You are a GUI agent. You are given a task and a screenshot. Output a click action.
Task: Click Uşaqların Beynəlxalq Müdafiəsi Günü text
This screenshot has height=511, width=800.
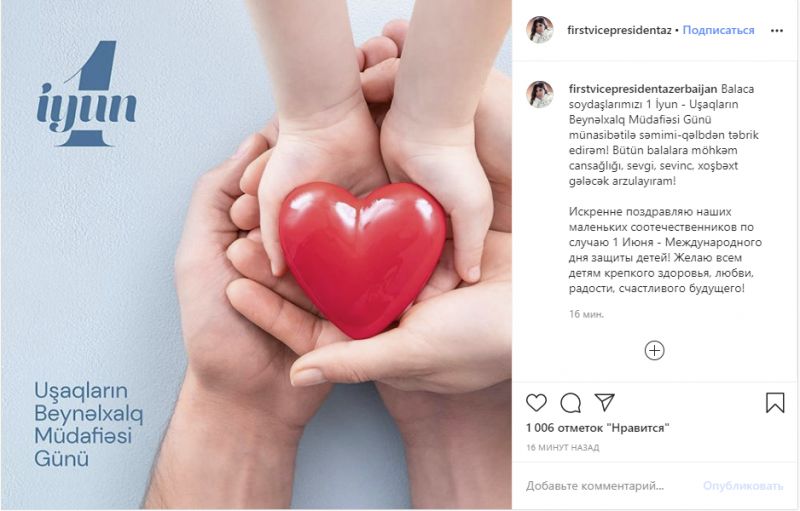tap(89, 425)
